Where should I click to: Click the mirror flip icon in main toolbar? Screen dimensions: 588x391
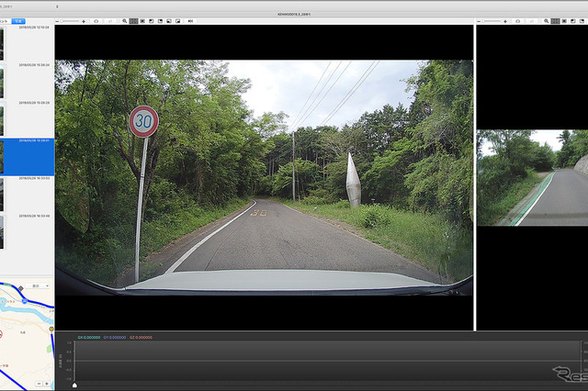pos(190,21)
